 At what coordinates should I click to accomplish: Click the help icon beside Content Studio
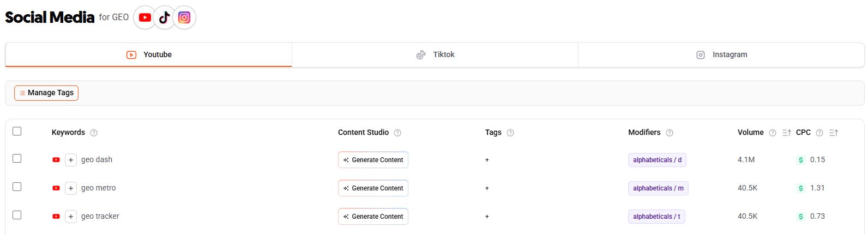tap(397, 133)
